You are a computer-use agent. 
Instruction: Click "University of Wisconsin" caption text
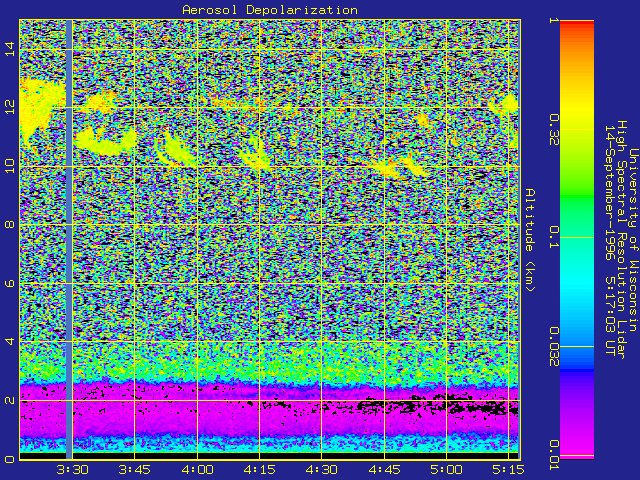click(633, 240)
